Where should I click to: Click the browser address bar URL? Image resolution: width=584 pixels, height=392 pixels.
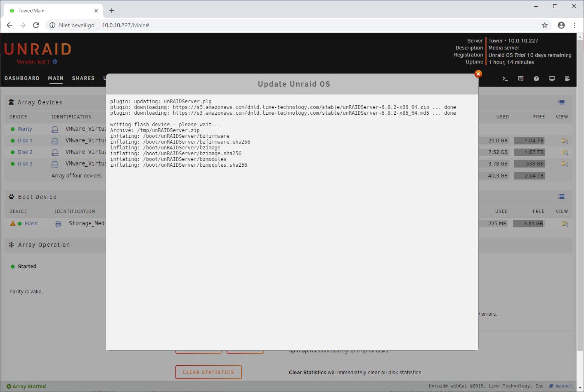125,25
